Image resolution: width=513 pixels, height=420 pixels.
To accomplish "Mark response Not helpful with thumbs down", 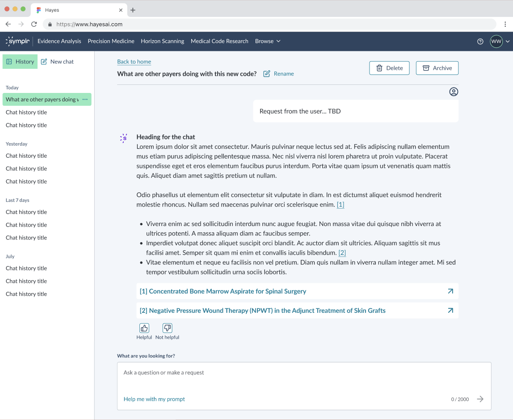I will [x=167, y=328].
